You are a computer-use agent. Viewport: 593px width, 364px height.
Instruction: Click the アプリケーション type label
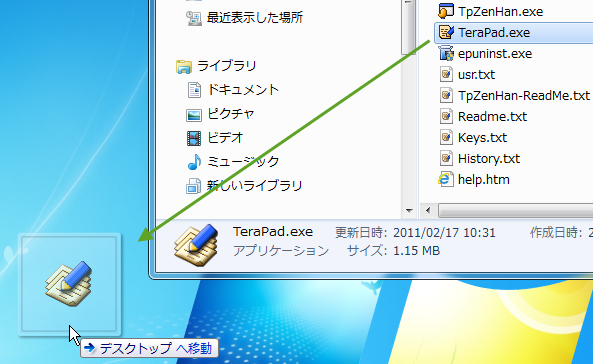281,250
